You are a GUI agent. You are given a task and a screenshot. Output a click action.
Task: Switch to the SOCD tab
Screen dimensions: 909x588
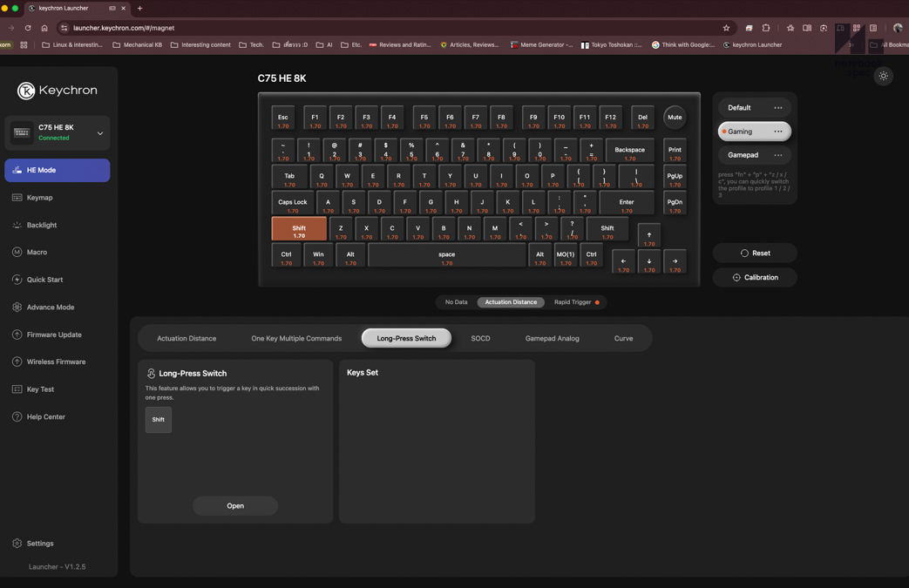[x=480, y=338]
